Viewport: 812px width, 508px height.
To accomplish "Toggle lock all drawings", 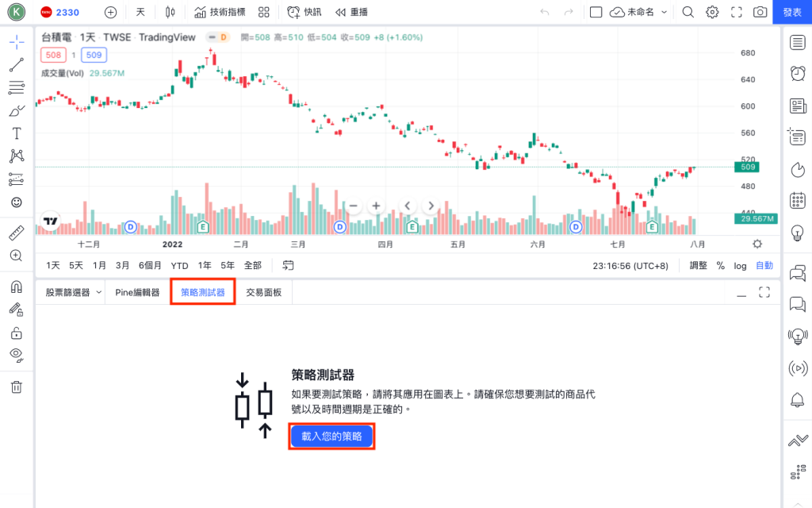I will click(17, 333).
